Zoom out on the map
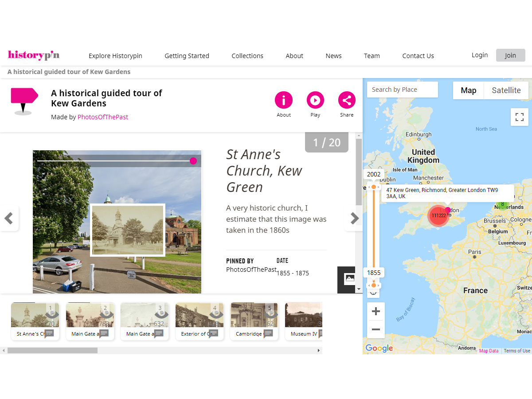Viewport: 532px width, 399px height. 376,329
